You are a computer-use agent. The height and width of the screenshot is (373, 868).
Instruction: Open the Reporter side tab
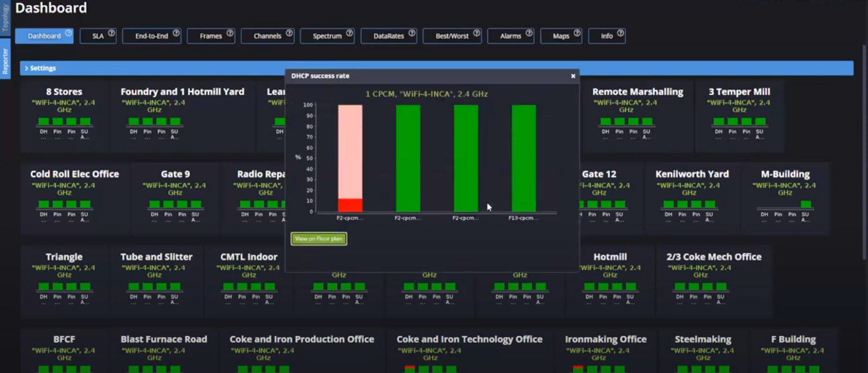(x=5, y=61)
